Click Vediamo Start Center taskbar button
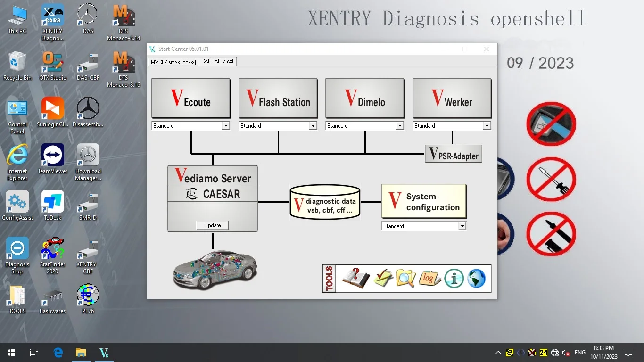The height and width of the screenshot is (362, 644). coord(104,353)
